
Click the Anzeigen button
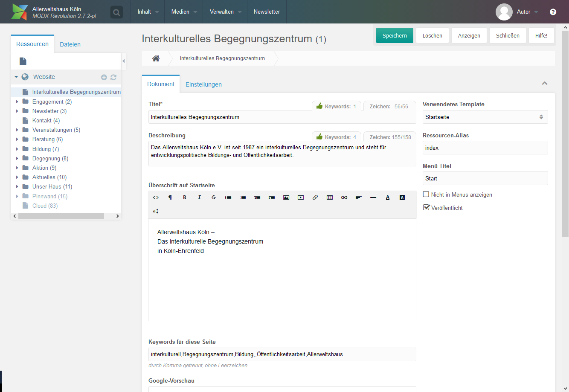point(469,35)
